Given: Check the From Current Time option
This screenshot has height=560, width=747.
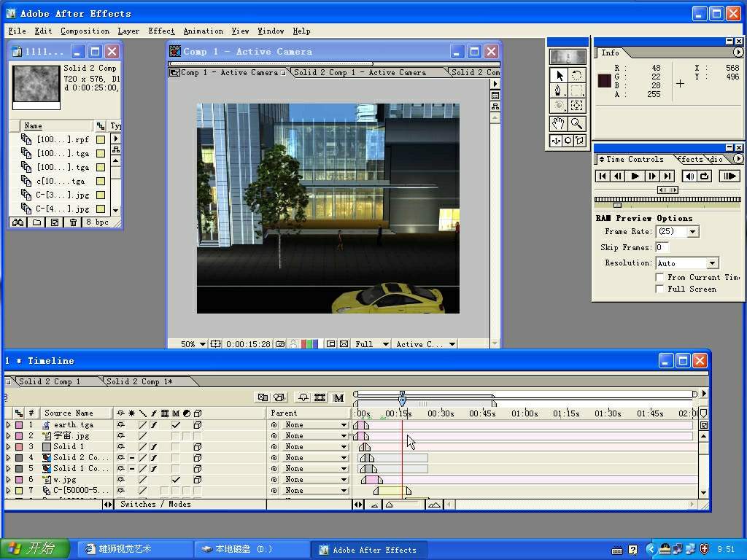Looking at the screenshot, I should (659, 277).
